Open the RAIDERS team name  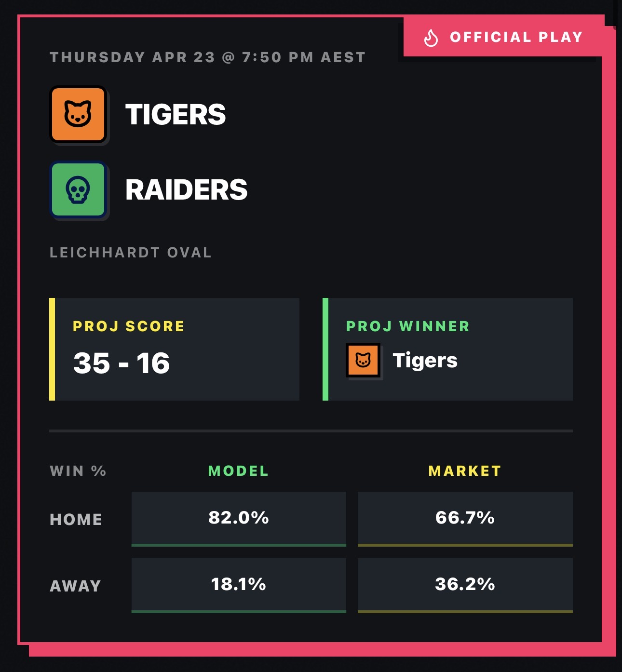[x=186, y=190]
